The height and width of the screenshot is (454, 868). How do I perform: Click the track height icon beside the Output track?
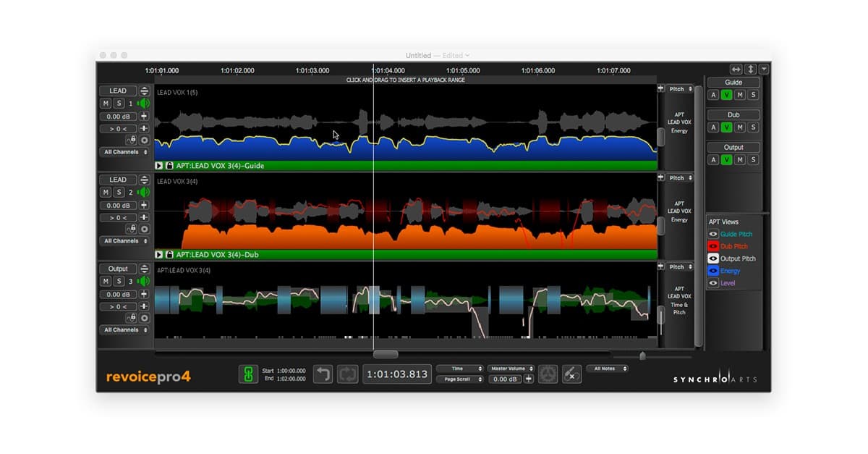145,269
